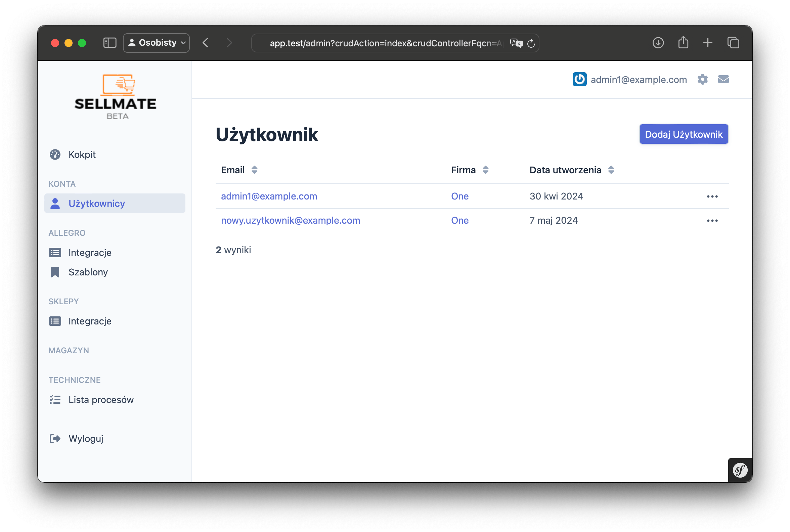Go back with the browser back arrow
The width and height of the screenshot is (790, 532).
pyautogui.click(x=205, y=43)
